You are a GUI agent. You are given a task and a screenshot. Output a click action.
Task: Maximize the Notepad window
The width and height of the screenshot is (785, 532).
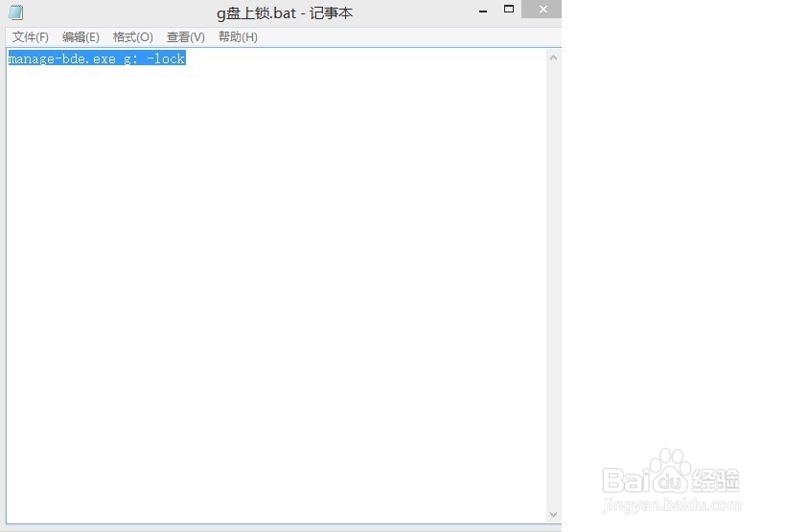click(x=509, y=9)
